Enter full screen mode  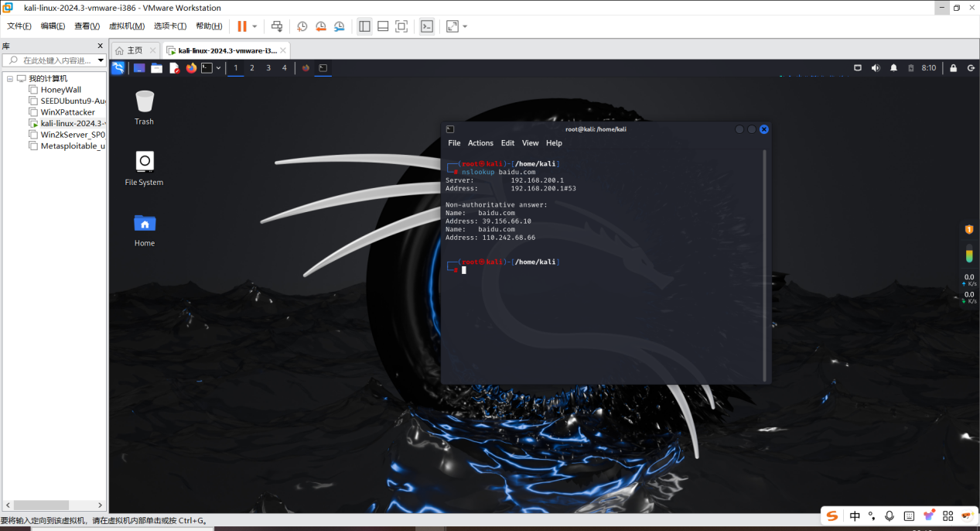[401, 26]
